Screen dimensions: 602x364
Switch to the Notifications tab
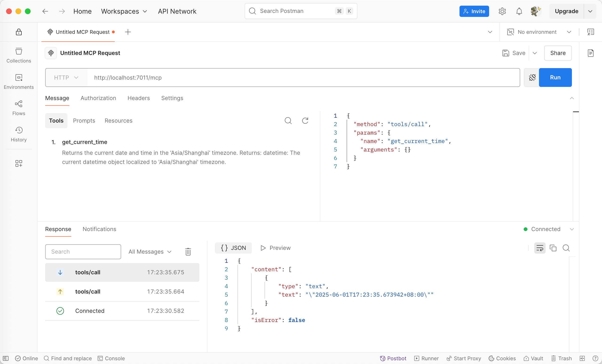pos(99,229)
